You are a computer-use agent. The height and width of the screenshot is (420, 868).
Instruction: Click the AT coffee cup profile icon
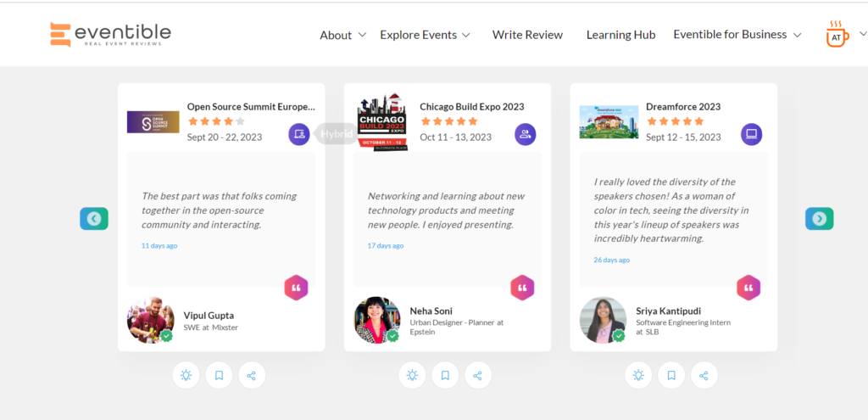pyautogui.click(x=837, y=34)
